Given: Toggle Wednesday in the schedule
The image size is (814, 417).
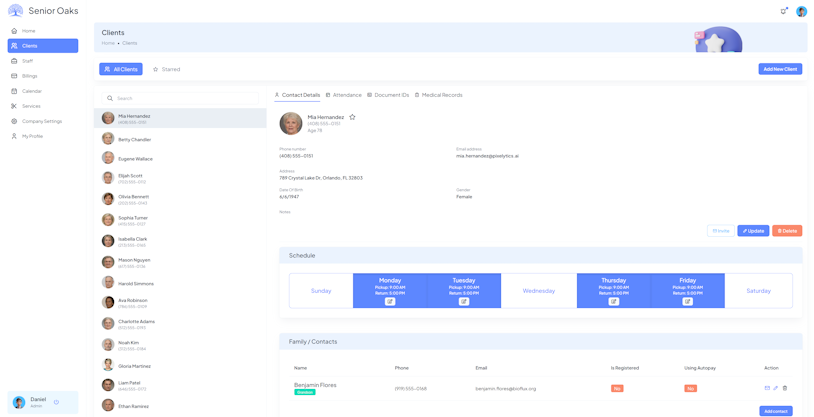Looking at the screenshot, I should click(539, 291).
